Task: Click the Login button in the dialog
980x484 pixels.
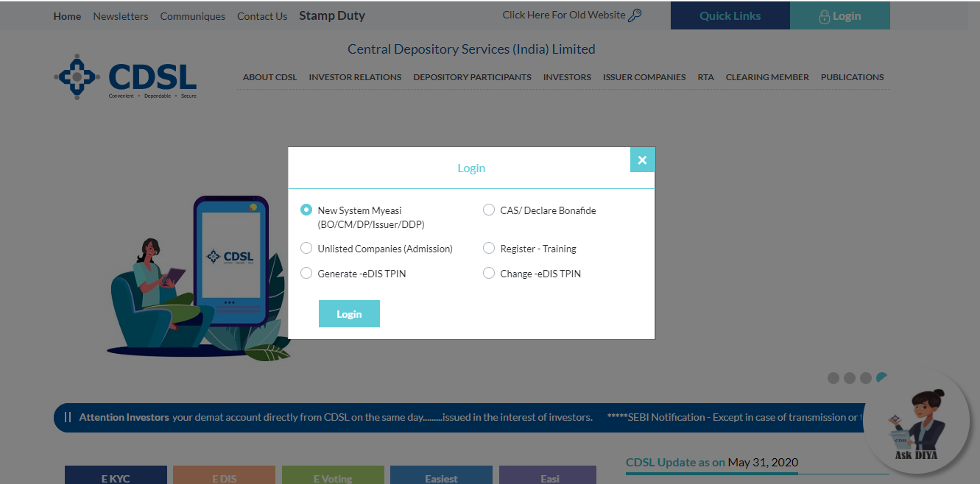Action: (349, 314)
